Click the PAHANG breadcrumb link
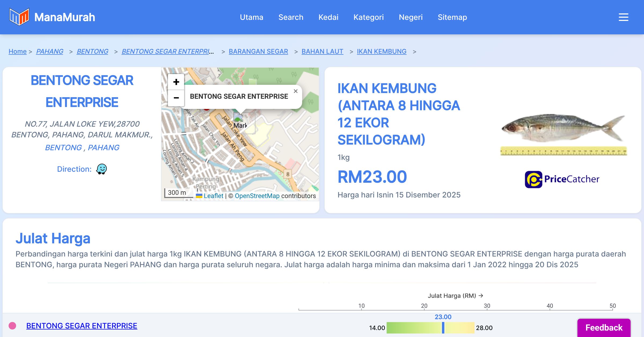This screenshot has width=644, height=337. (50, 51)
